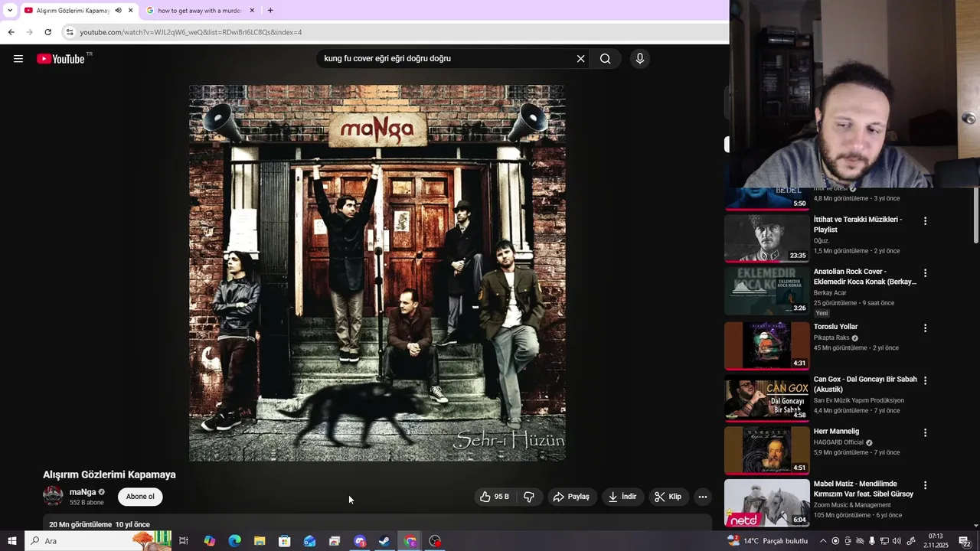Share the video with Paylaş button

[x=571, y=497]
